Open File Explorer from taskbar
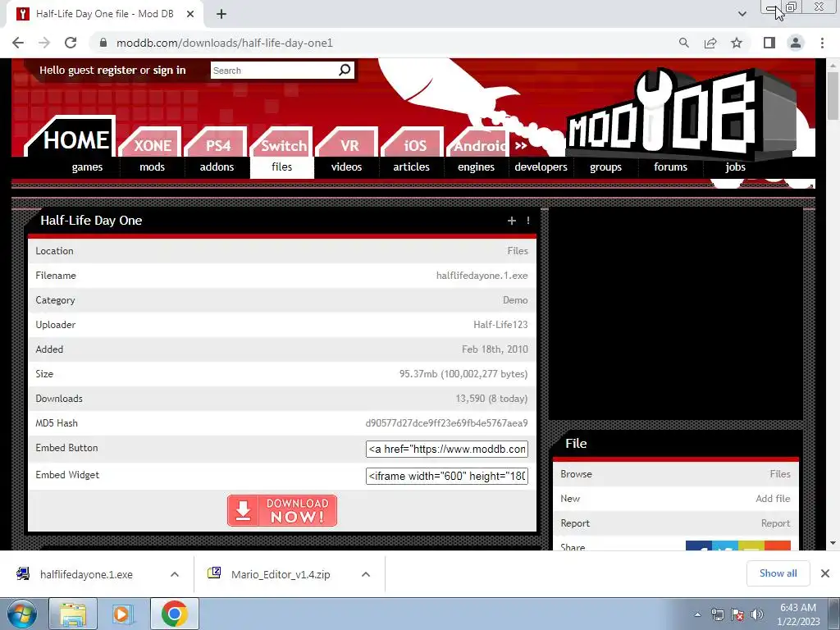Image resolution: width=840 pixels, height=630 pixels. tap(73, 614)
